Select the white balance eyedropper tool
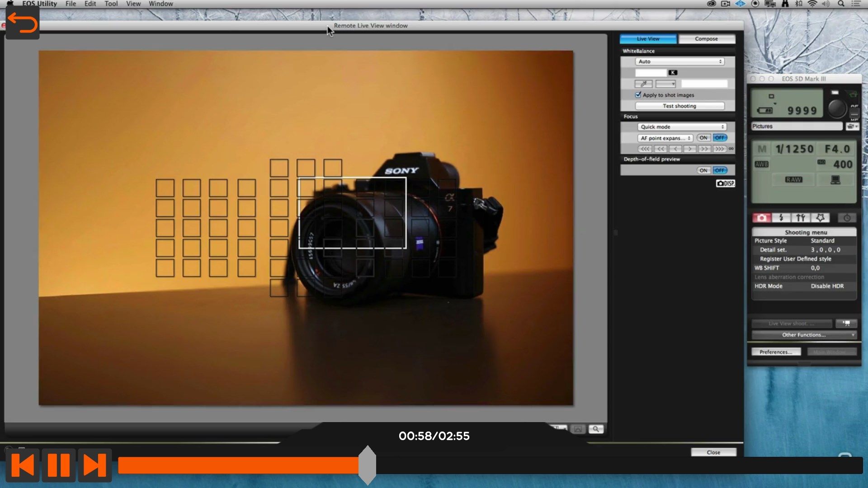The width and height of the screenshot is (868, 488). point(643,84)
